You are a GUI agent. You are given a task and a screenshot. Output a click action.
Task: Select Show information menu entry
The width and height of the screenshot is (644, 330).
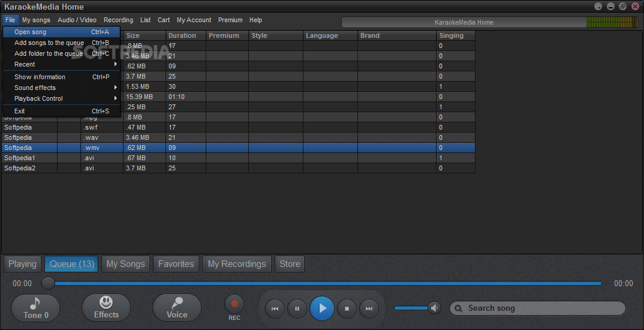61,77
